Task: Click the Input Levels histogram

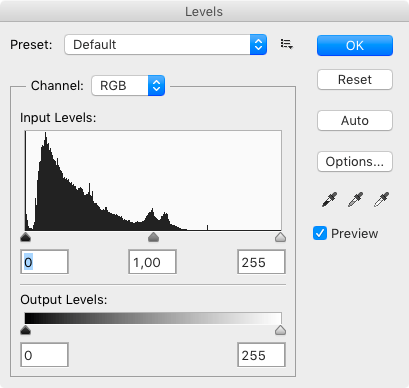Action: pos(153,180)
